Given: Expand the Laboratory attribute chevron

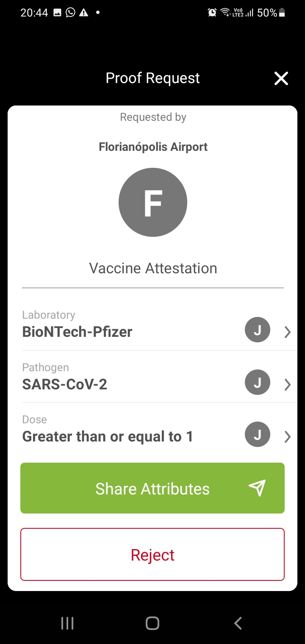Looking at the screenshot, I should coord(288,332).
